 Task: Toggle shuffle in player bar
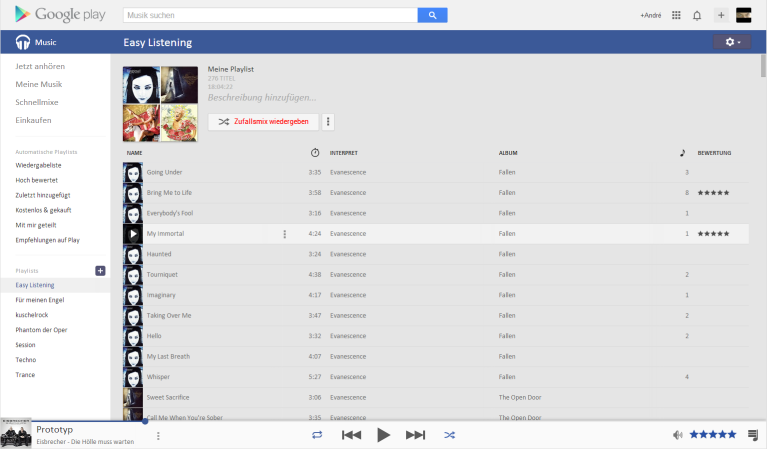449,435
